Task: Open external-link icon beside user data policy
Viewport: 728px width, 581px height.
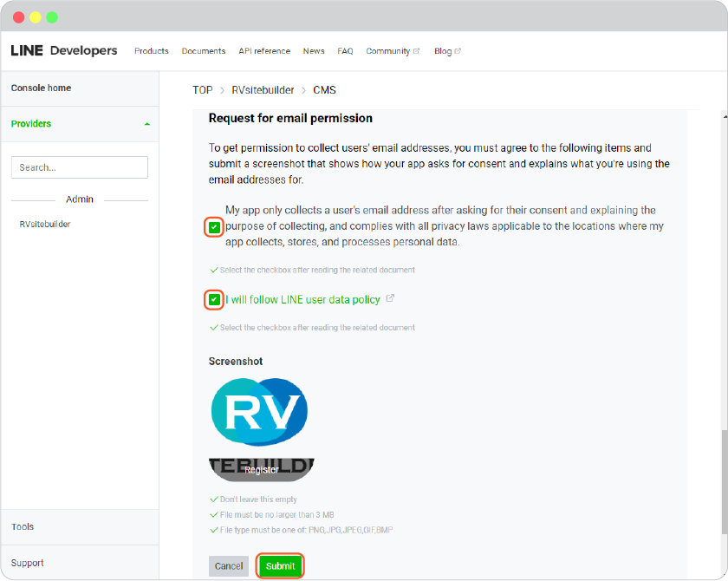Action: [x=390, y=298]
